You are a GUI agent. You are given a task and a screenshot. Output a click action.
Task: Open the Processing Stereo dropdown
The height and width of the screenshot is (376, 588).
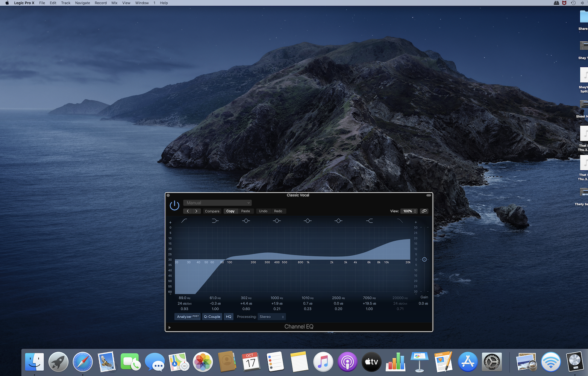click(x=272, y=317)
